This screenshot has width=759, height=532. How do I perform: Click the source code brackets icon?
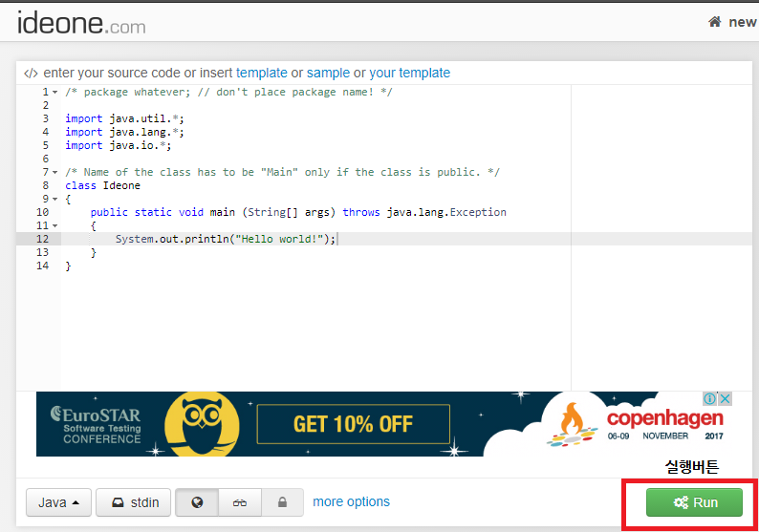tap(31, 74)
